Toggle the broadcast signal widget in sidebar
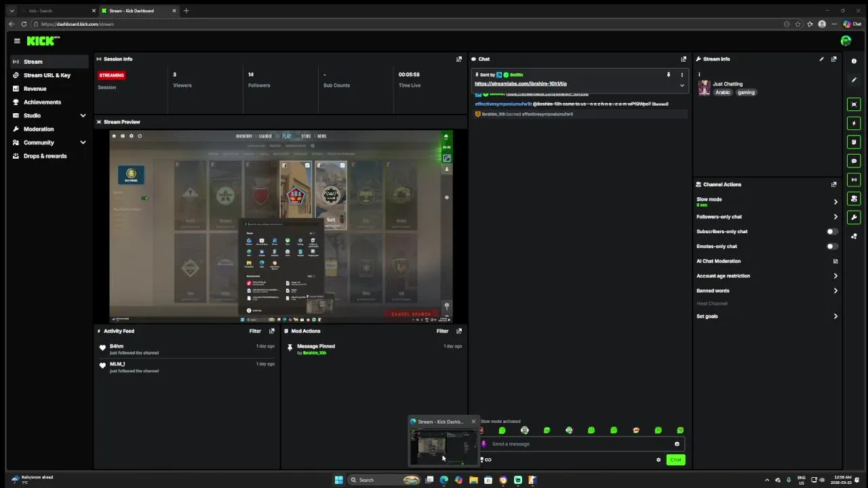 click(854, 180)
